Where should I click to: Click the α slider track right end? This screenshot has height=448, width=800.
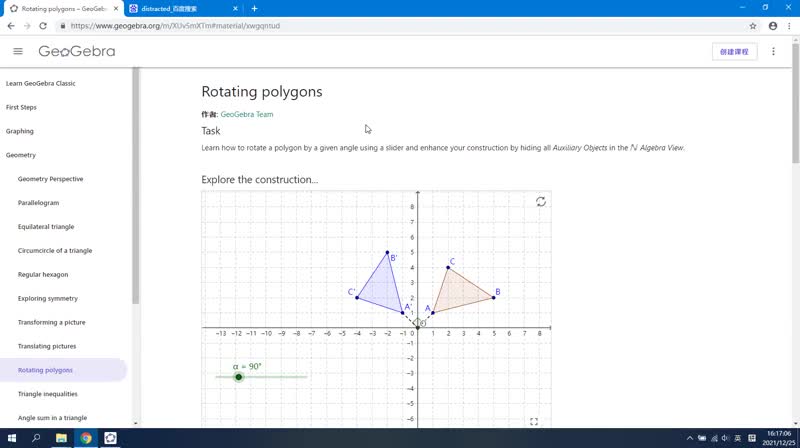[306, 377]
